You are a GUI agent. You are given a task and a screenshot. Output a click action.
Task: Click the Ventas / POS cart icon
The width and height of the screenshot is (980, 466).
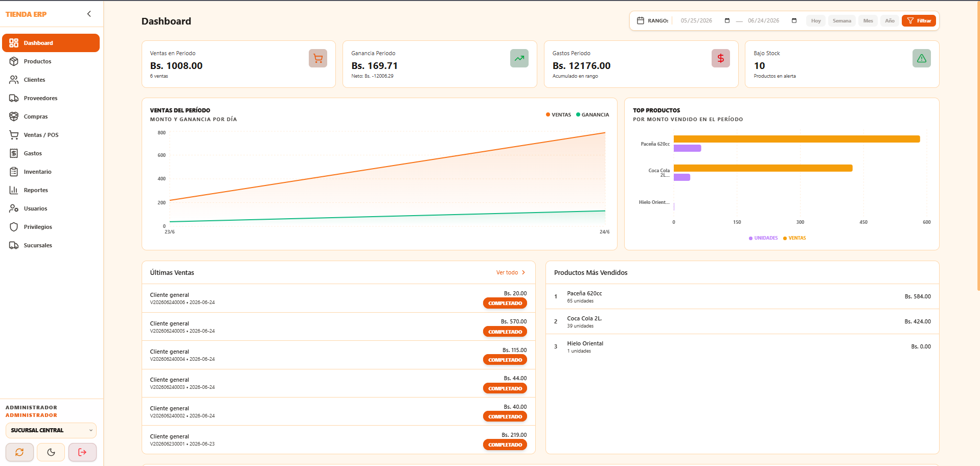(x=14, y=135)
